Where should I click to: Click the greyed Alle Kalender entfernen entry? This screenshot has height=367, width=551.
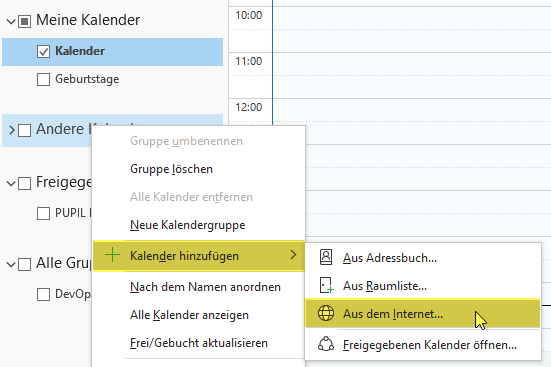(x=199, y=197)
